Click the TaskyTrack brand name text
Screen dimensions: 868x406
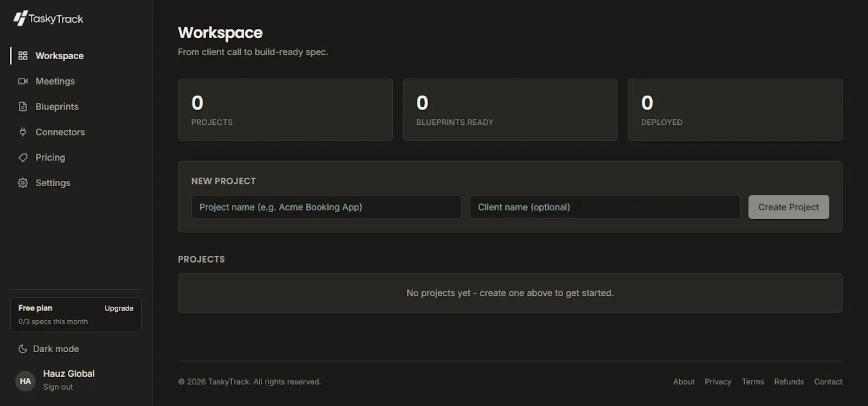[56, 19]
